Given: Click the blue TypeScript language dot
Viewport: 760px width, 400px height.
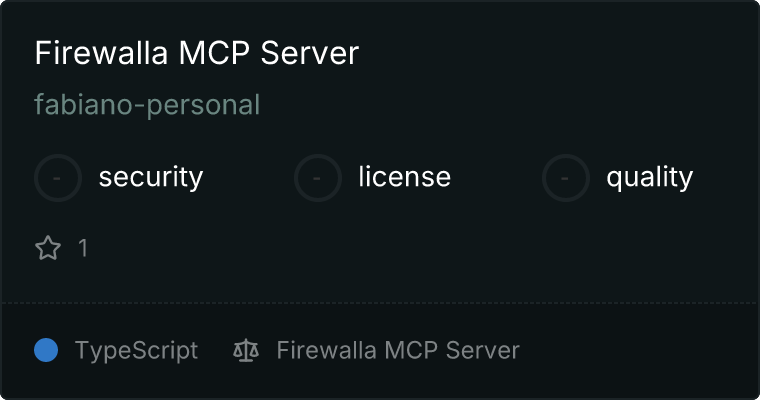Looking at the screenshot, I should pos(46,350).
